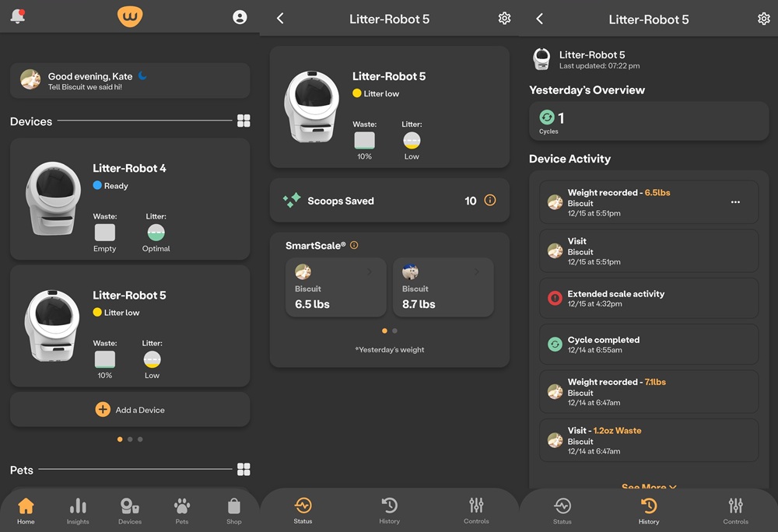Switch to Controls tab on status screen
This screenshot has width=778, height=532.
[x=476, y=511]
